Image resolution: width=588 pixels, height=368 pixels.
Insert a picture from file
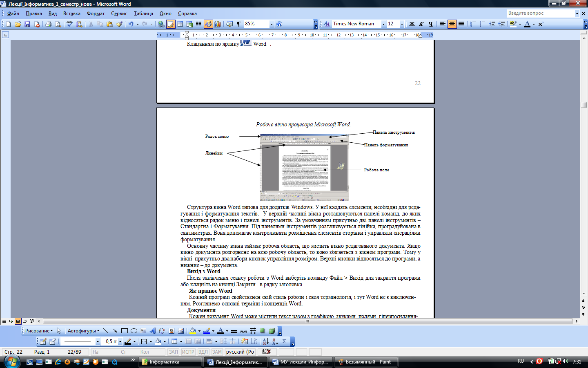[x=181, y=331]
